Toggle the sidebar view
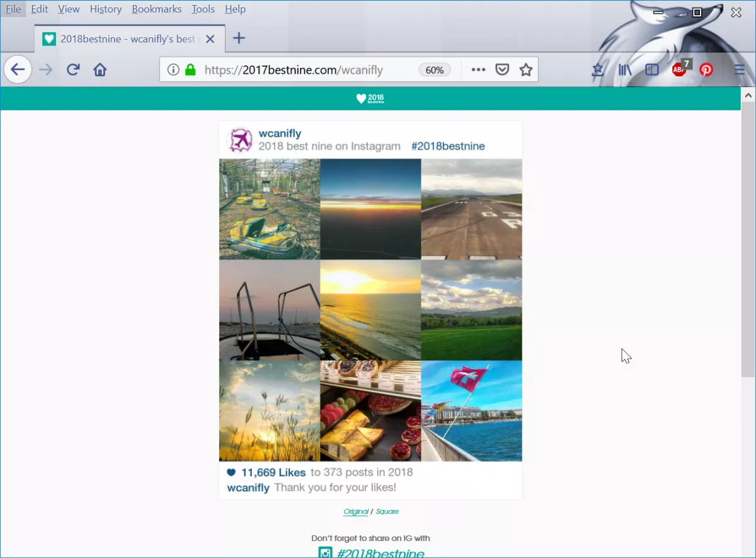 (x=652, y=69)
